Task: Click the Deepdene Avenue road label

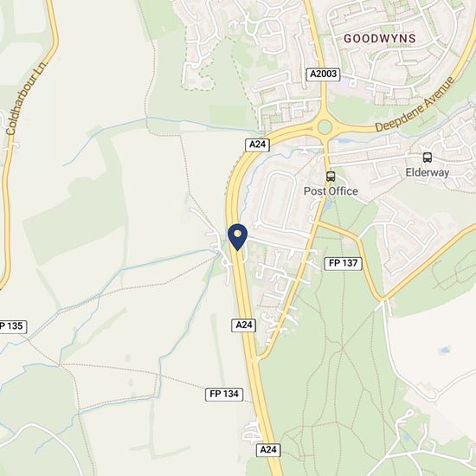Action: [x=415, y=105]
